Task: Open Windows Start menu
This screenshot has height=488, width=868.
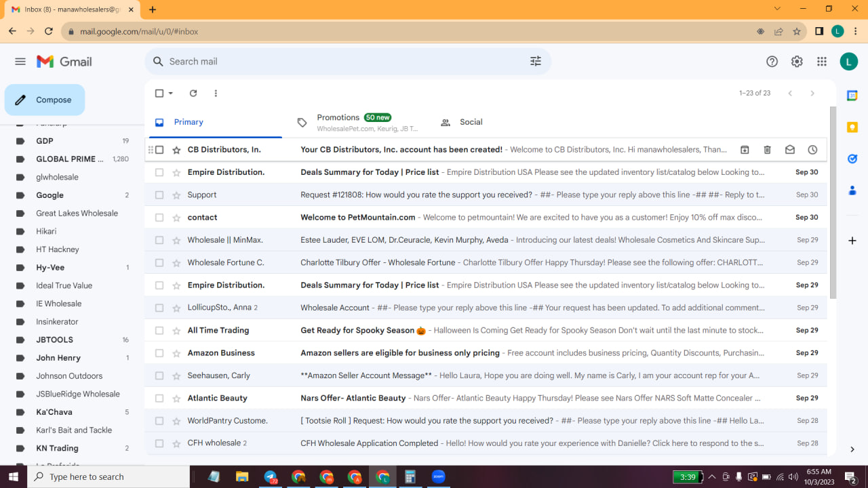Action: pos(14,477)
